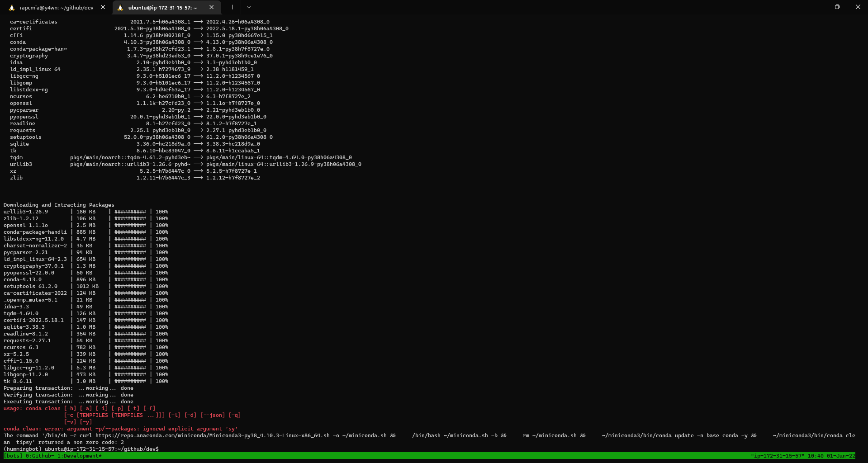Click the '[bots]' tmux session name
The height and width of the screenshot is (463, 868).
pos(13,456)
